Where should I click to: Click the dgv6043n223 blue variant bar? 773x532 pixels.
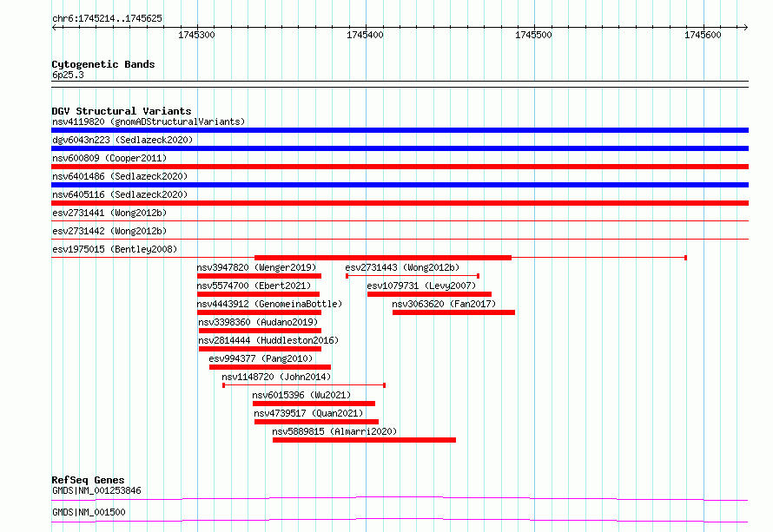[x=400, y=148]
